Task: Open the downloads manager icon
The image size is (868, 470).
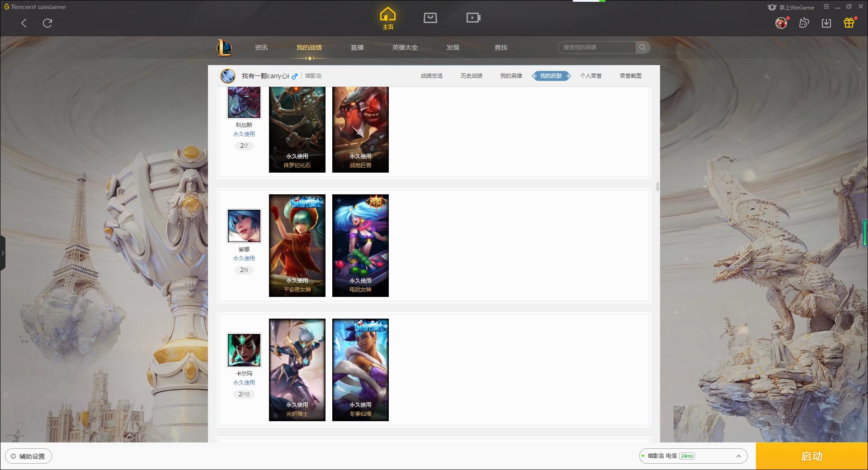Action: point(826,23)
